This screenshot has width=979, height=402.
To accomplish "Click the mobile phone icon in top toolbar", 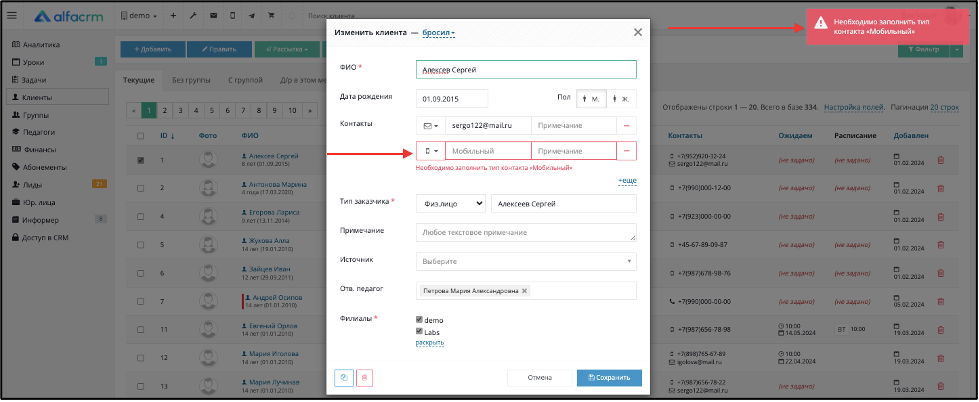I will point(232,16).
